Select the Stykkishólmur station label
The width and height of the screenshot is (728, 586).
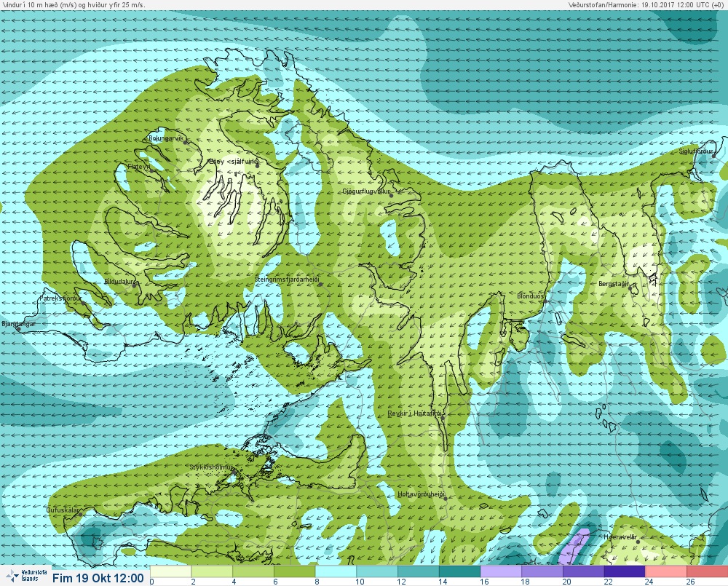pyautogui.click(x=212, y=467)
